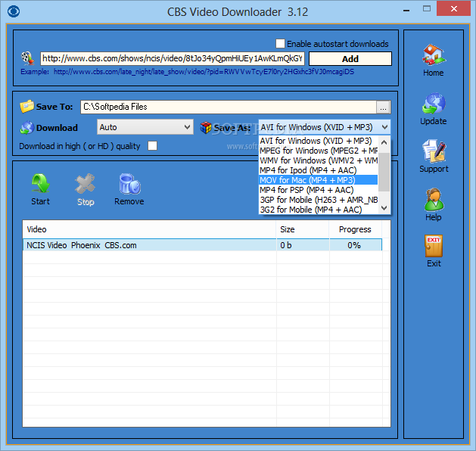Open the Update globe icon
Image resolution: width=476 pixels, height=451 pixels.
tap(434, 104)
